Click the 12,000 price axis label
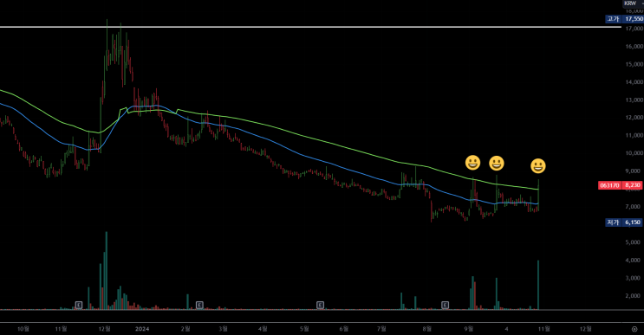This screenshot has width=644, height=335. click(634, 118)
